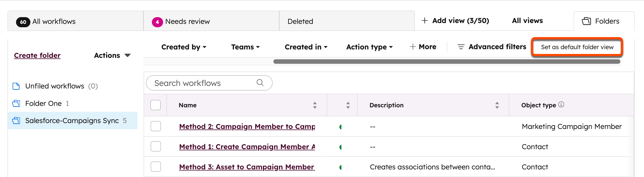Select the Folders tab
The height and width of the screenshot is (177, 644).
pyautogui.click(x=604, y=21)
